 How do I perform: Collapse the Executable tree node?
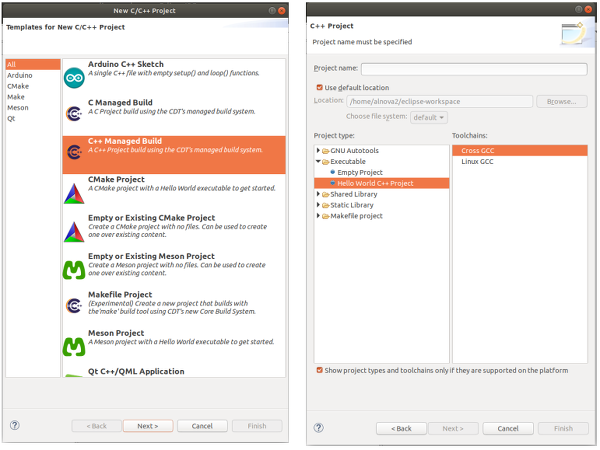coord(318,161)
